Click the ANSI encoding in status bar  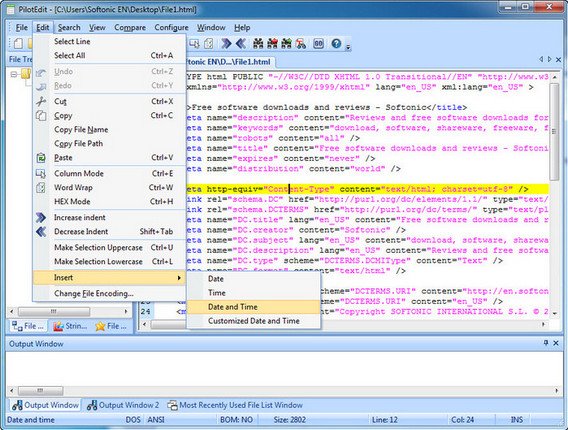[156, 419]
